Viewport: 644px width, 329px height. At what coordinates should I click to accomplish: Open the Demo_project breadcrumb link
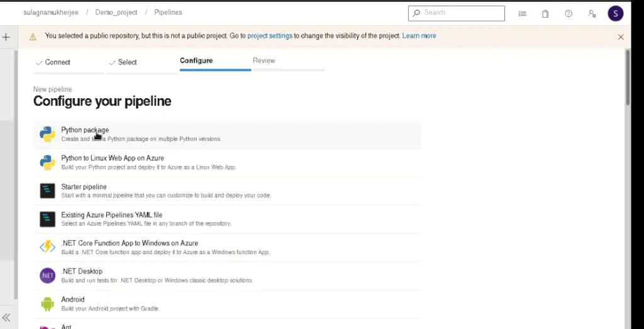coord(116,13)
